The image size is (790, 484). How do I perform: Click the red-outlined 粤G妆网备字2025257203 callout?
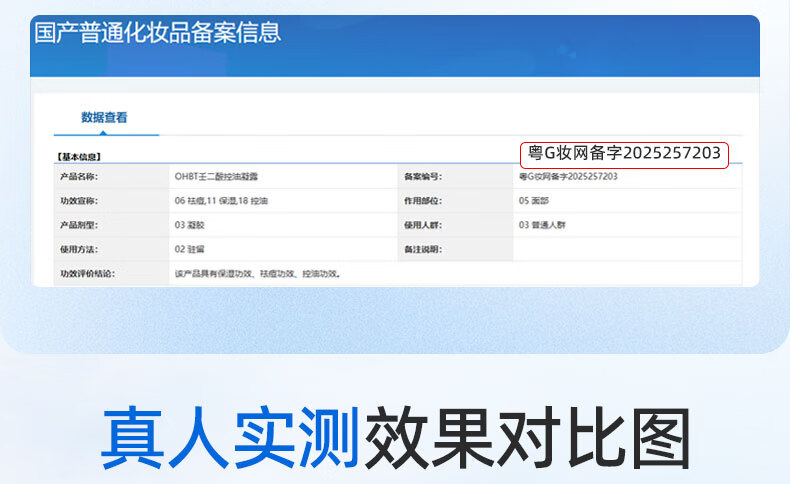624,154
